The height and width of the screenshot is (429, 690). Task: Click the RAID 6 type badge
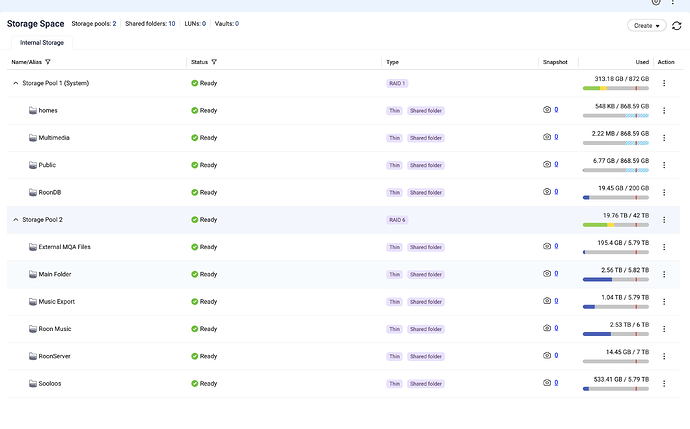click(x=397, y=220)
